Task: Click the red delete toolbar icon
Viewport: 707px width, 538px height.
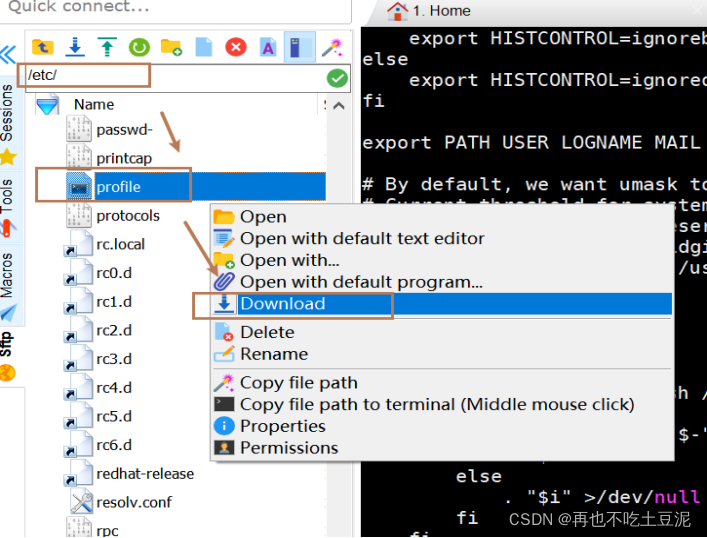Action: [236, 47]
